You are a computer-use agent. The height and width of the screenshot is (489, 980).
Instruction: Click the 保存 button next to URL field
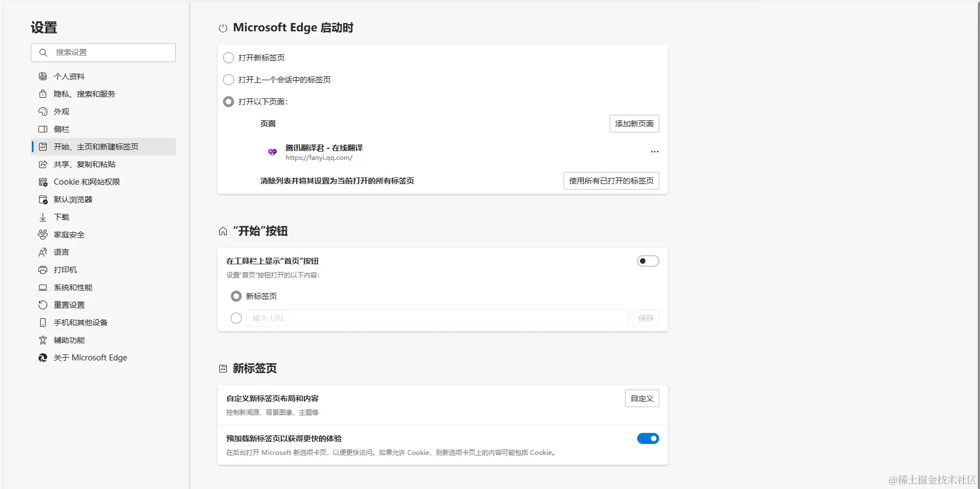[x=646, y=318]
